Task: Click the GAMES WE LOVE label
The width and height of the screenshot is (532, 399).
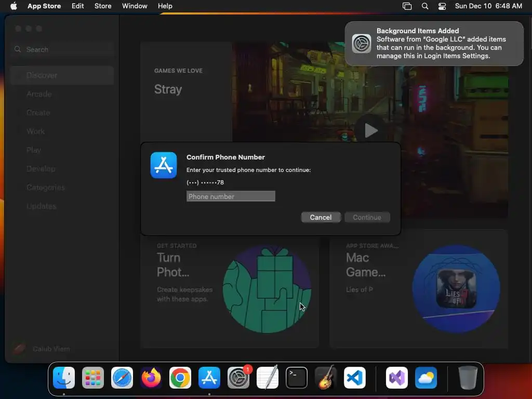Action: click(178, 71)
